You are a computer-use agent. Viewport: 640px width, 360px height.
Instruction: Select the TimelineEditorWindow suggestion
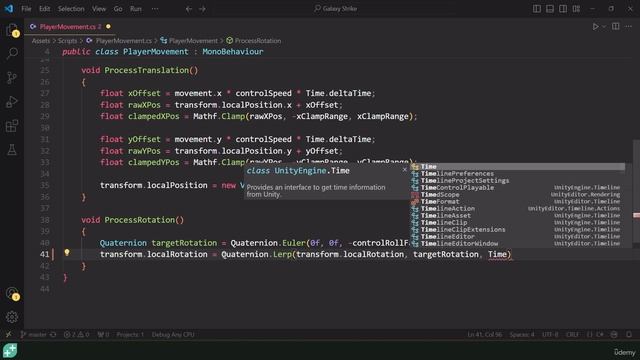[518, 244]
